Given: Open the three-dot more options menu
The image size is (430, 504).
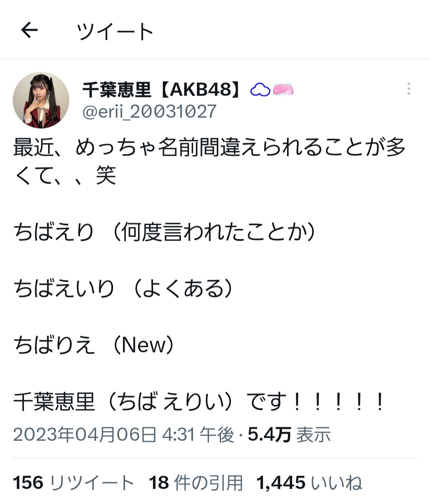Looking at the screenshot, I should coord(408,88).
